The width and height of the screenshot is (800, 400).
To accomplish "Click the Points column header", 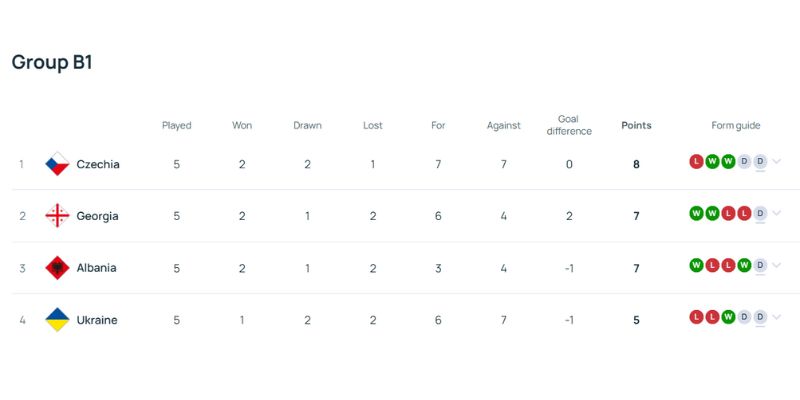I will (x=636, y=125).
